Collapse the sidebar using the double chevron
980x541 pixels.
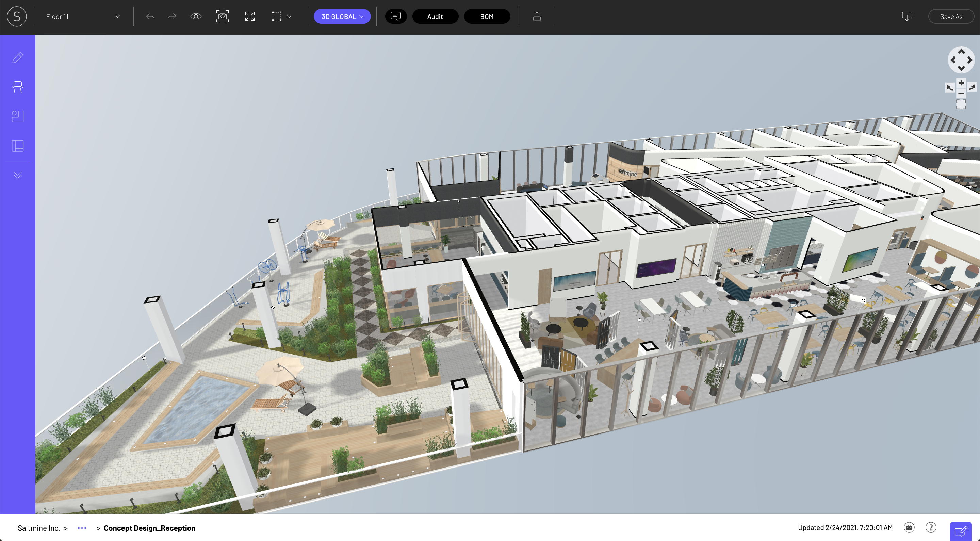[x=17, y=175]
